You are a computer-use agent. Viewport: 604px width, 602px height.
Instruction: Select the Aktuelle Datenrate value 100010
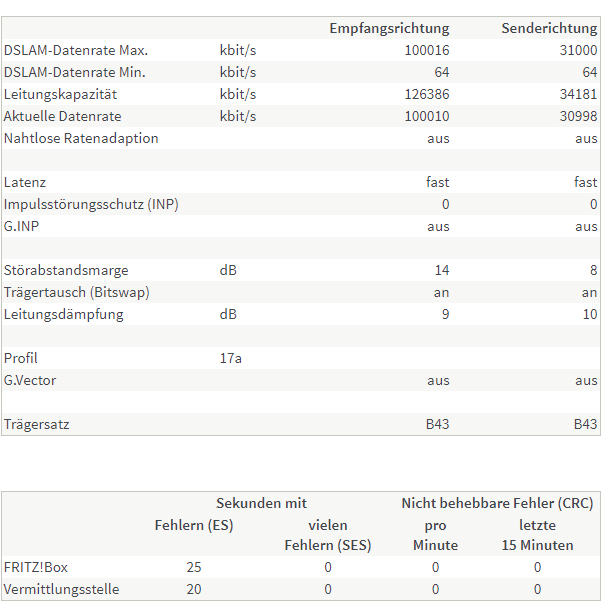(427, 116)
